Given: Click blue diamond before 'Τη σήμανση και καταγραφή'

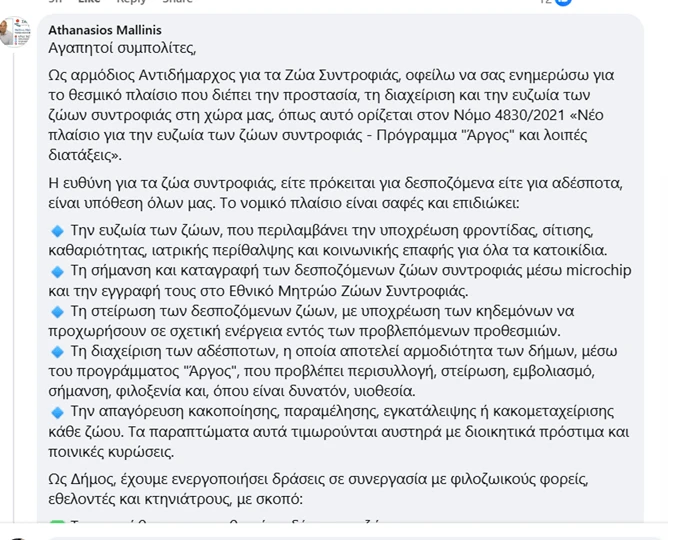Looking at the screenshot, I should tap(57, 271).
